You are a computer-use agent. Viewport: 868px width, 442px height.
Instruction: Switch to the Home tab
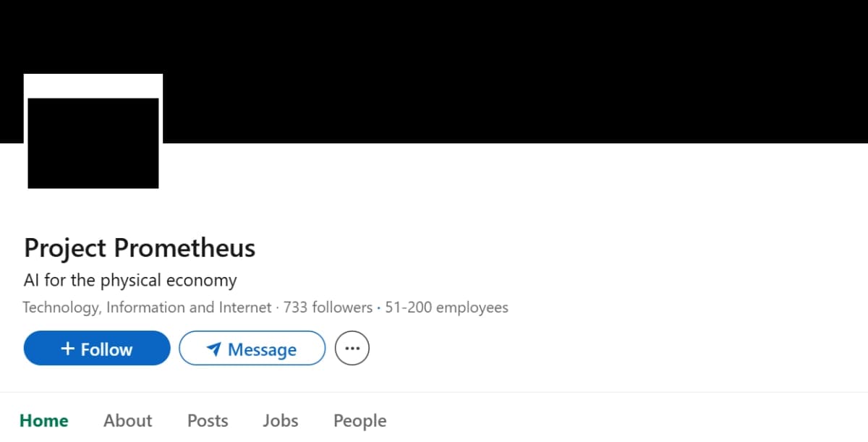(x=44, y=420)
